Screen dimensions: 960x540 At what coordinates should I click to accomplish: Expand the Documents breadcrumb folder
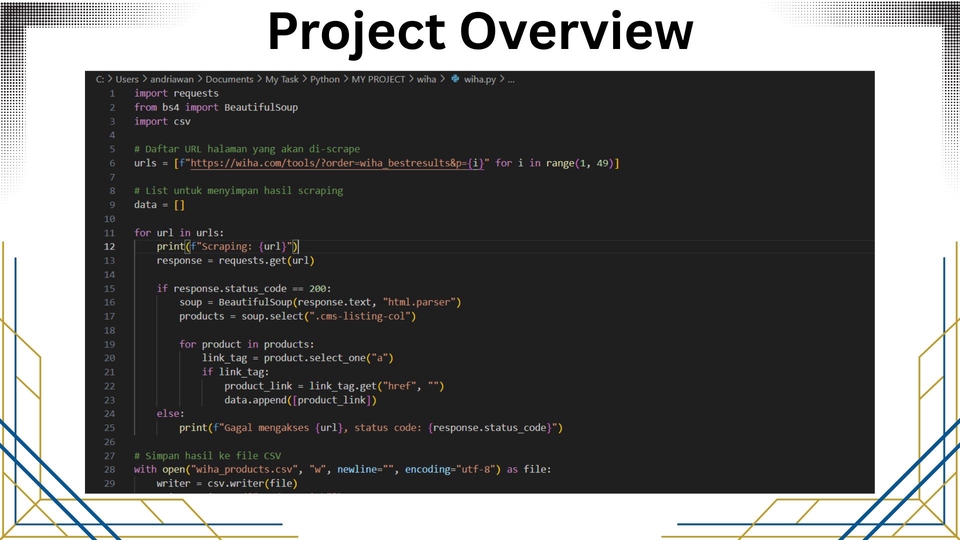(230, 79)
